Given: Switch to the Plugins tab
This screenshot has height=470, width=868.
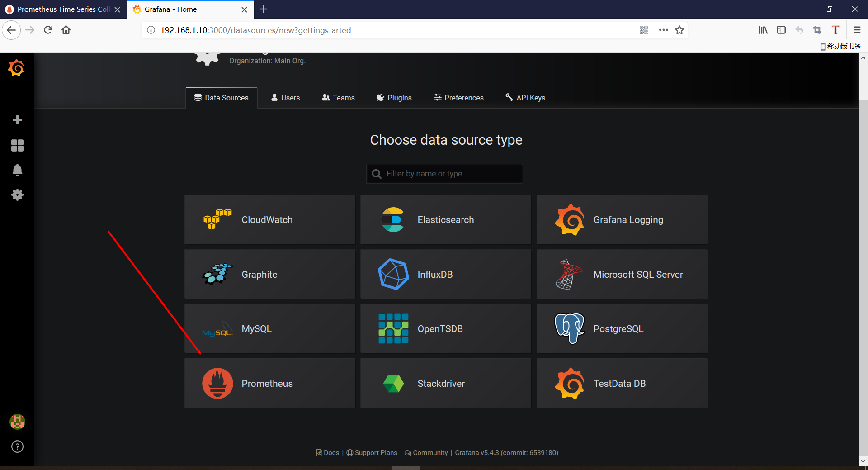Looking at the screenshot, I should click(x=394, y=98).
